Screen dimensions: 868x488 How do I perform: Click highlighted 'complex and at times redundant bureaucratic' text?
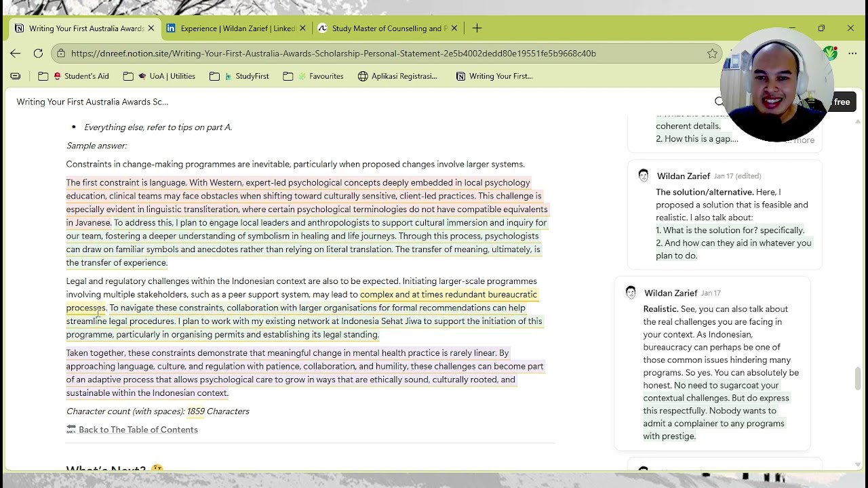point(448,295)
